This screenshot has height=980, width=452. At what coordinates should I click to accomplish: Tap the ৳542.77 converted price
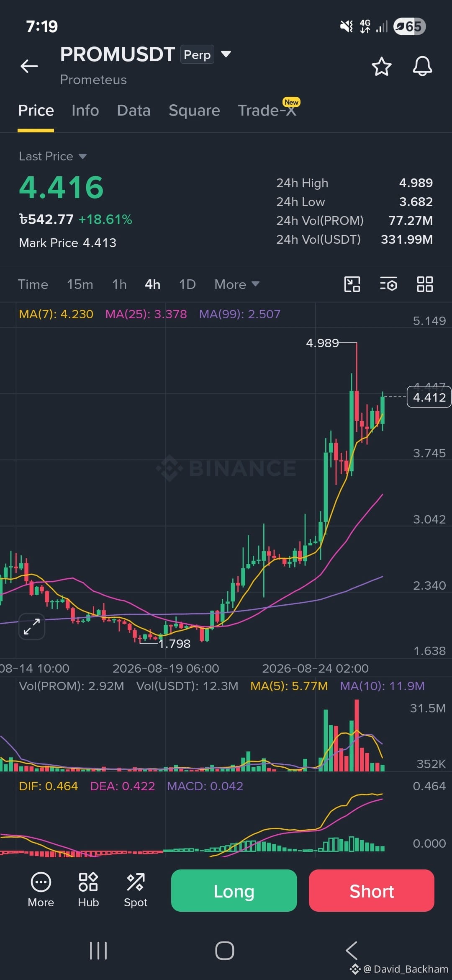46,219
